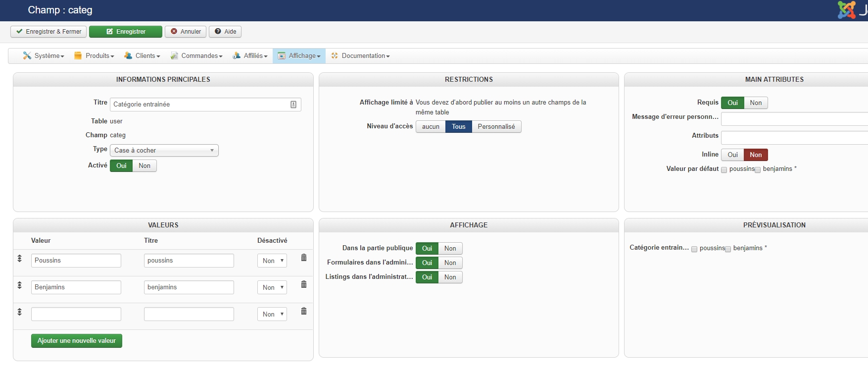Screen dimensions: 868x376
Task: Delete the empty value row with trash icon
Action: (304, 311)
